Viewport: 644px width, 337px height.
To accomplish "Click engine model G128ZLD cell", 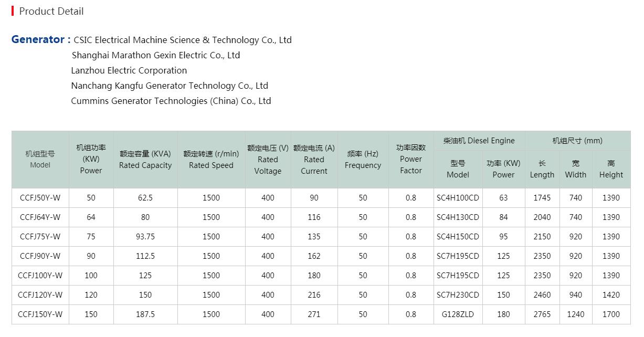I will (x=458, y=314).
